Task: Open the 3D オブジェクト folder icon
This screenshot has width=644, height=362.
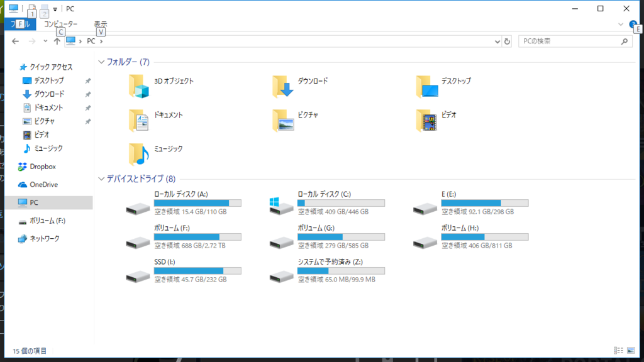Action: [x=138, y=86]
